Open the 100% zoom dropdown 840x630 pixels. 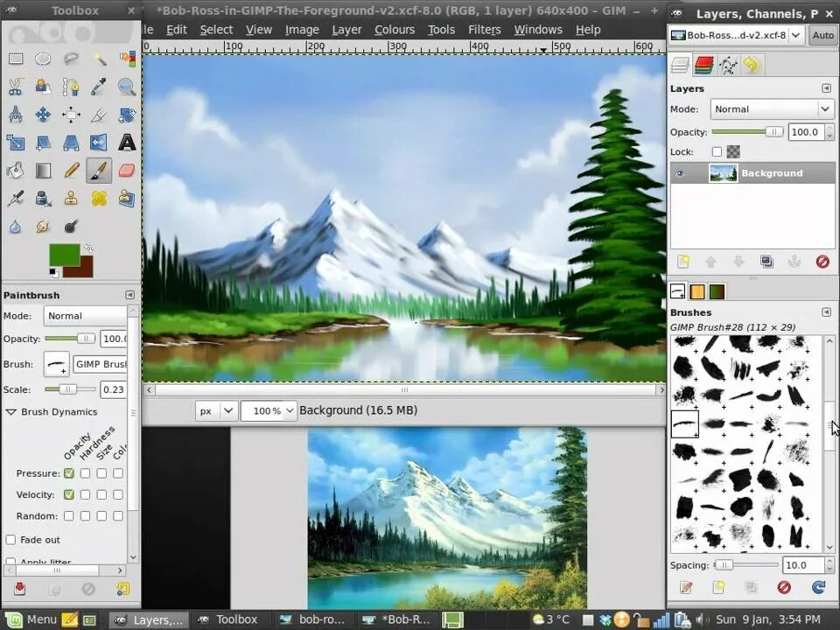coord(269,411)
